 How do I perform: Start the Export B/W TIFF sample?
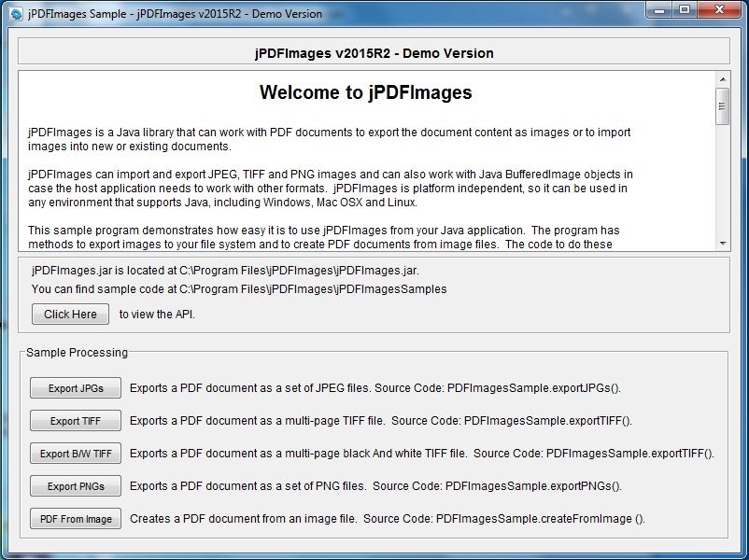(76, 454)
